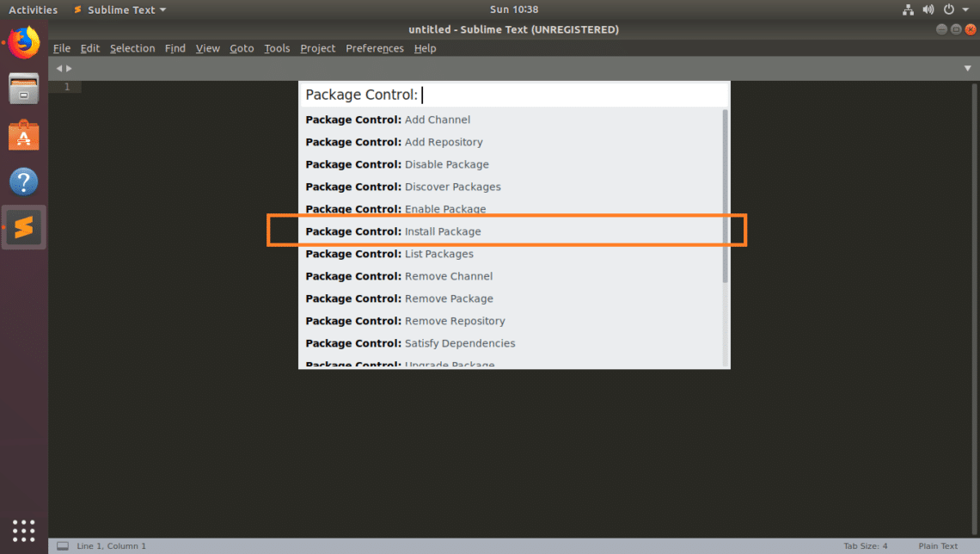Click power icon in top bar
980x554 pixels.
[949, 9]
